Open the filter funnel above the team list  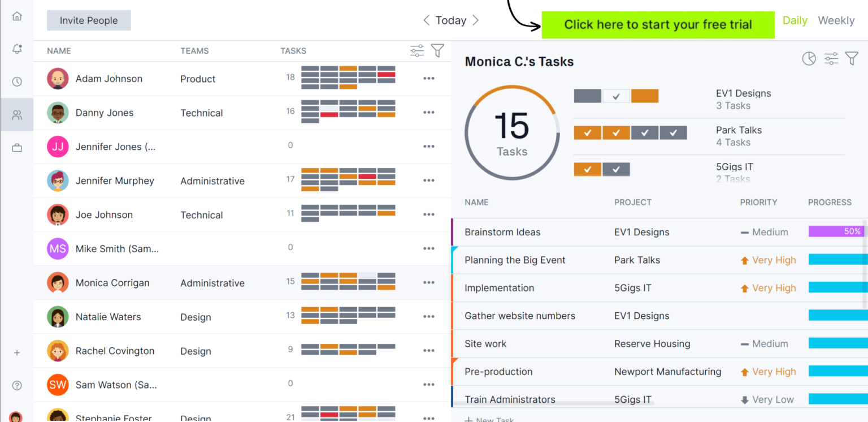tap(438, 50)
